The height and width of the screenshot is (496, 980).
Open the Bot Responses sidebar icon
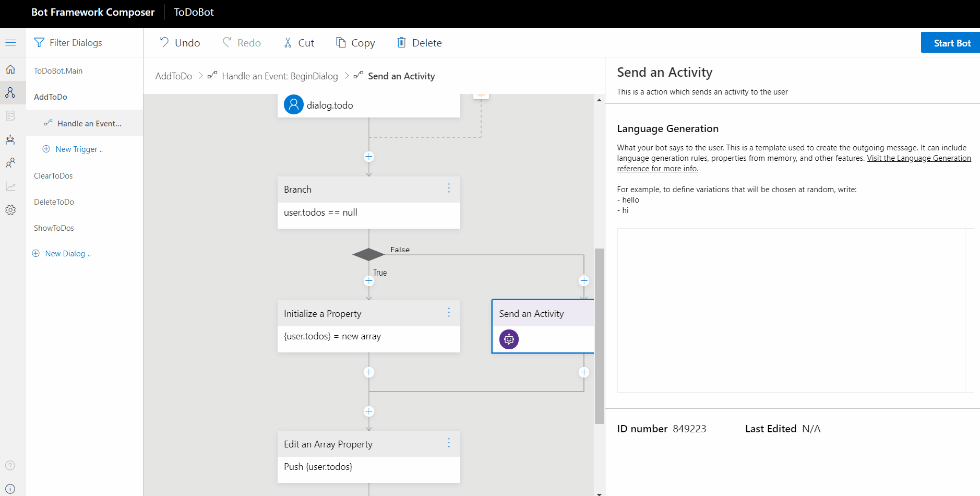pos(10,116)
